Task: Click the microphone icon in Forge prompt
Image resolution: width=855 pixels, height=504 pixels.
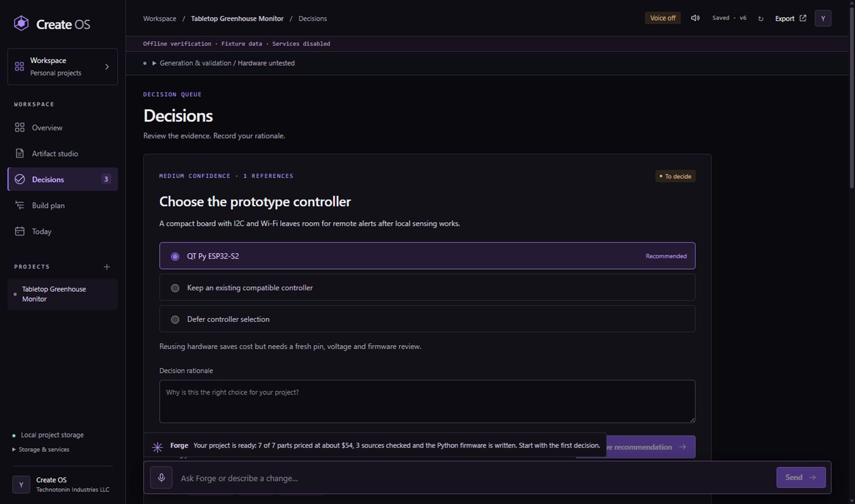Action: [x=161, y=477]
